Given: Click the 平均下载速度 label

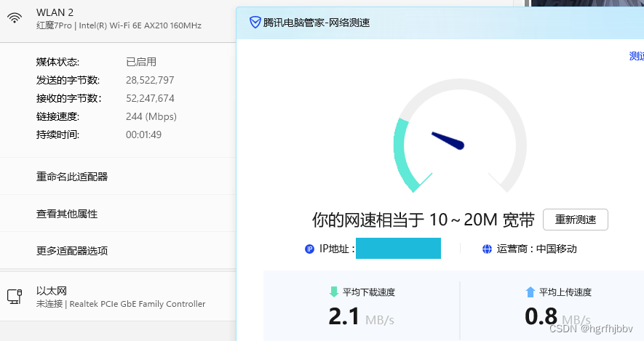Looking at the screenshot, I should [369, 292].
